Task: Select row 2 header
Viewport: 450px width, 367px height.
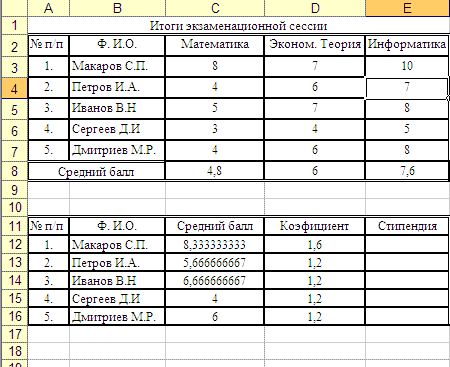Action: (14, 46)
